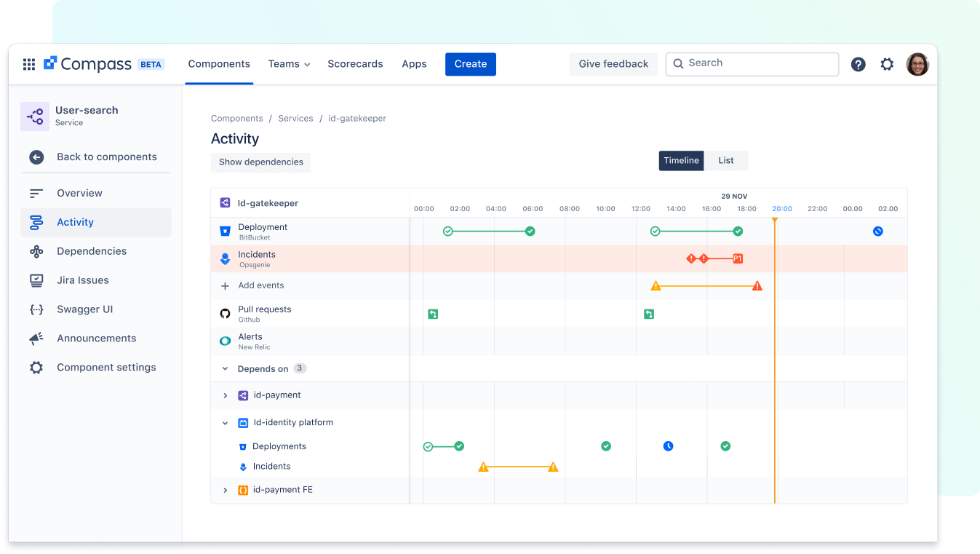980x554 pixels.
Task: Go Back to components
Action: 106,157
